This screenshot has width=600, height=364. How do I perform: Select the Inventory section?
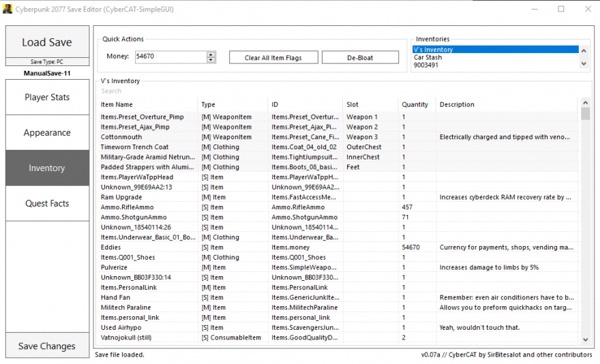coord(47,168)
